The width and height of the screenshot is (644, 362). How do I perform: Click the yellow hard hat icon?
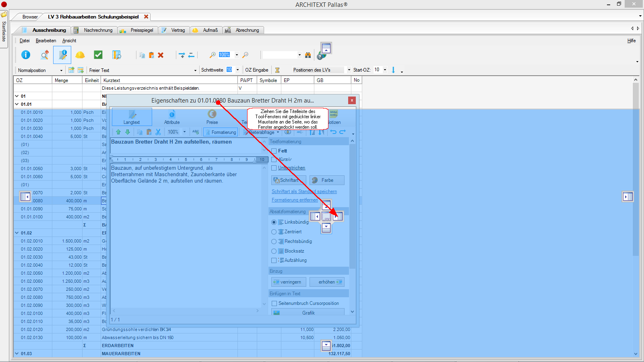coord(80,55)
